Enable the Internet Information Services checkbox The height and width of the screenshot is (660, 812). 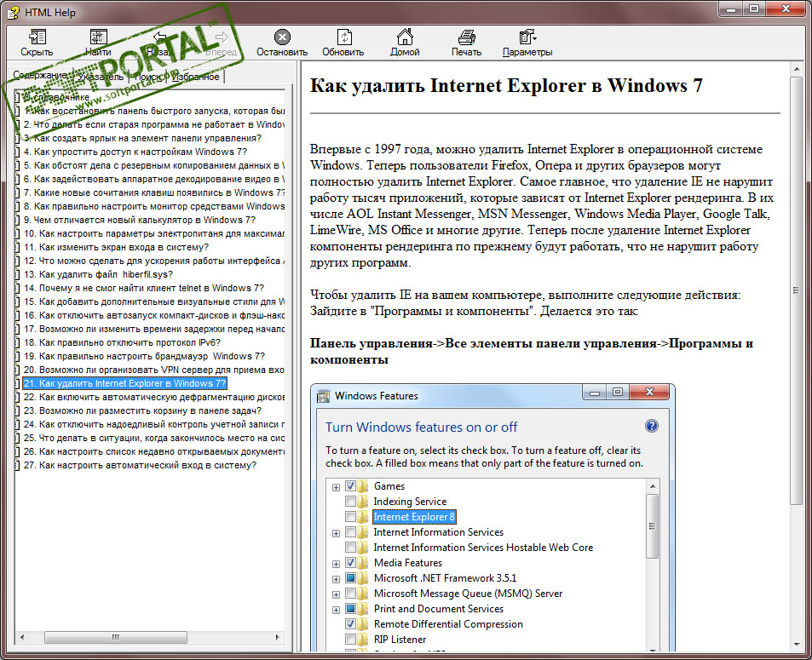click(x=350, y=532)
